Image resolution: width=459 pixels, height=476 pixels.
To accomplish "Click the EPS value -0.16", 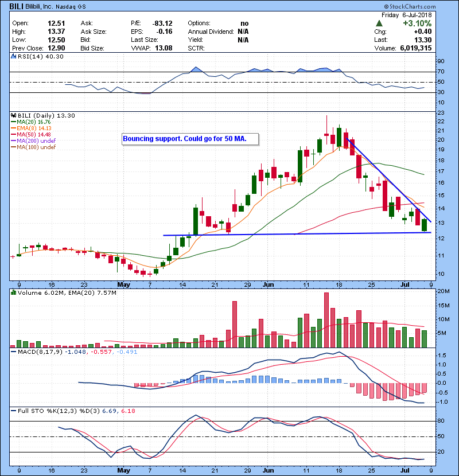I will coord(164,32).
